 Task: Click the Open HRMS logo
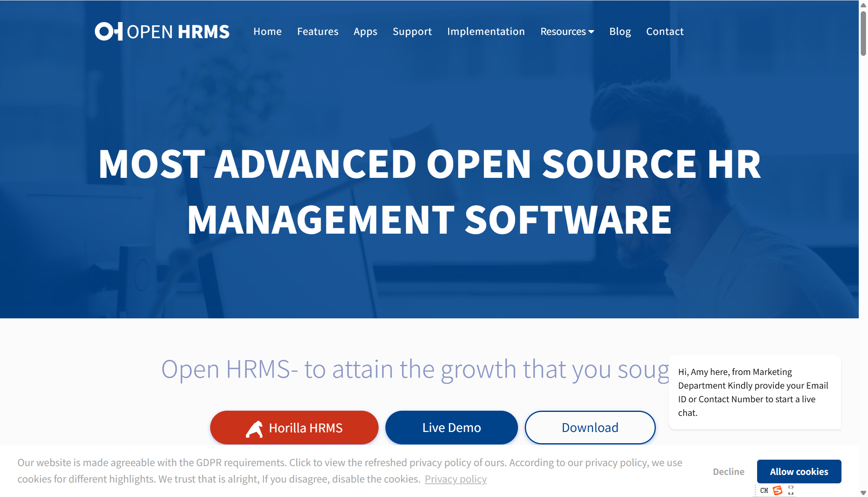[162, 31]
